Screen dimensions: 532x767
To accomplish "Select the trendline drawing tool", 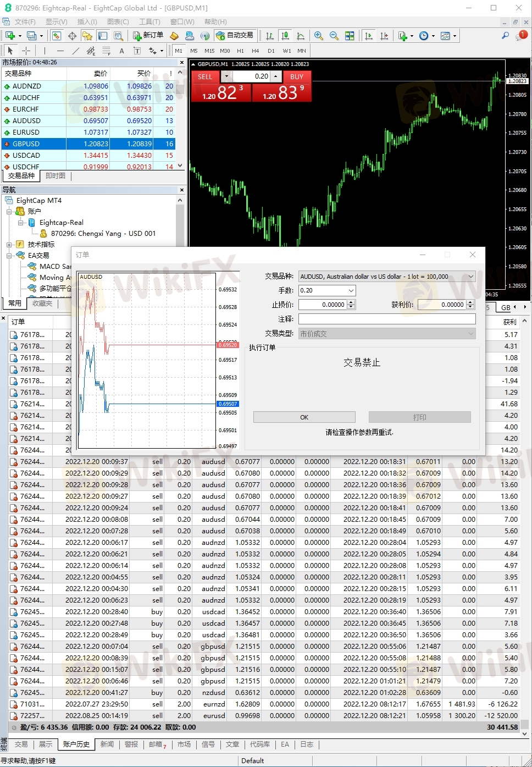I will point(75,51).
